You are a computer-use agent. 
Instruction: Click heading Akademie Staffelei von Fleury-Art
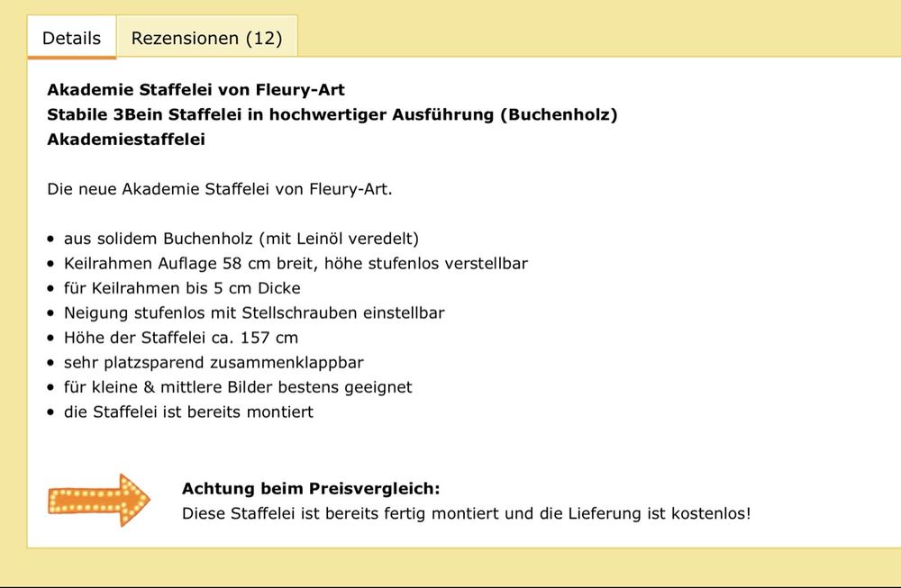(x=196, y=90)
